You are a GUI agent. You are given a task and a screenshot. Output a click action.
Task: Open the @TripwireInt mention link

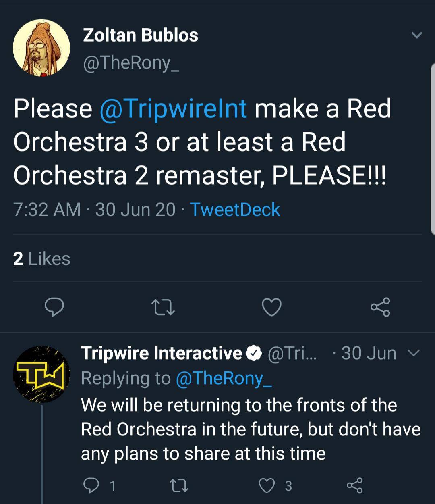click(x=172, y=107)
